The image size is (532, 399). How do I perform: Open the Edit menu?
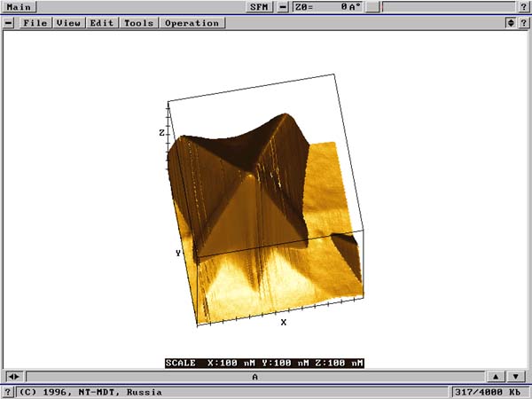pyautogui.click(x=102, y=23)
